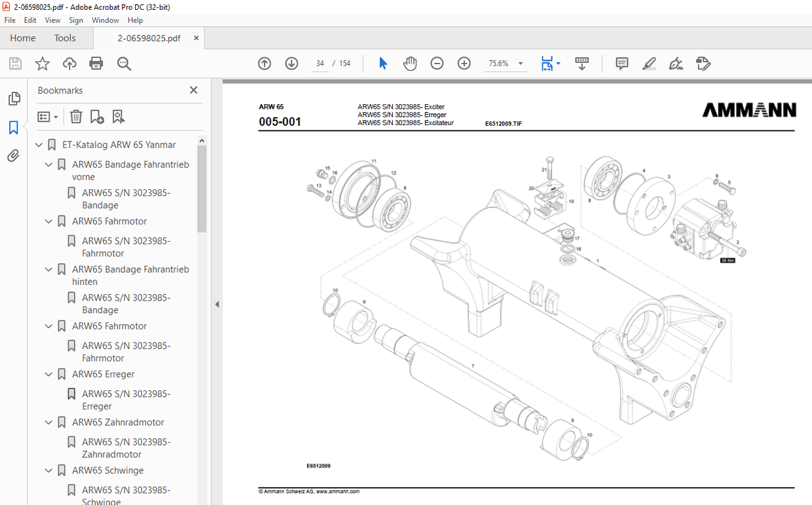812x505 pixels.
Task: Zoom out using the minus icon
Action: click(x=437, y=63)
